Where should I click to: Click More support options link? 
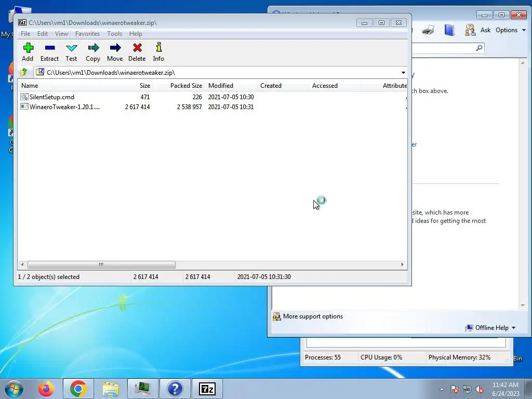point(313,316)
